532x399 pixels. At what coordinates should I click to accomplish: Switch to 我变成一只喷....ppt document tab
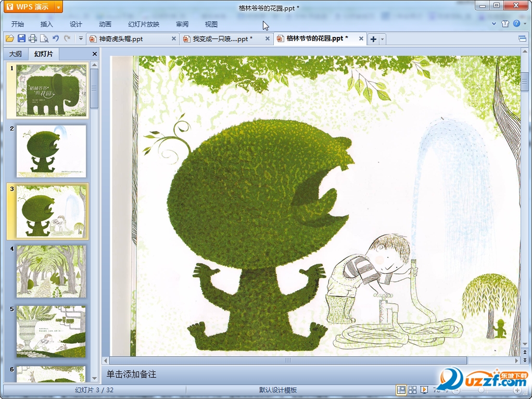pyautogui.click(x=222, y=39)
